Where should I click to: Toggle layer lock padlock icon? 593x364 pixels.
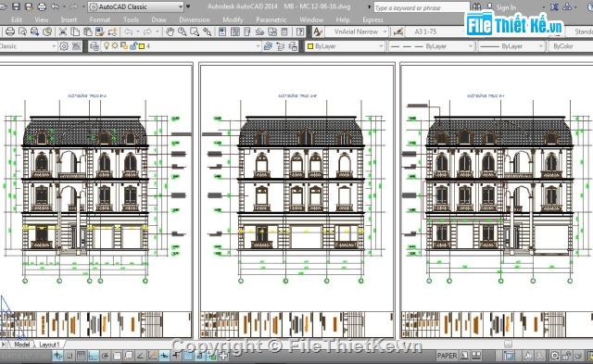[133, 45]
